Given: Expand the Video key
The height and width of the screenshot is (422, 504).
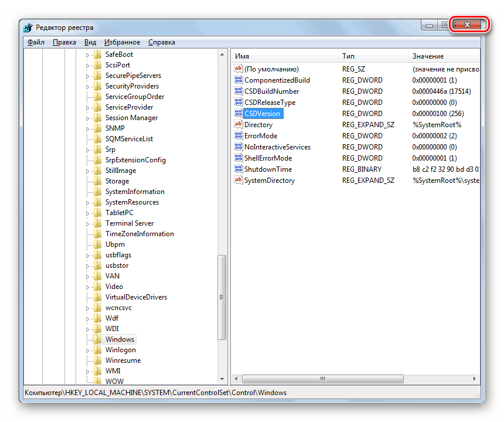Looking at the screenshot, I should click(x=87, y=287).
